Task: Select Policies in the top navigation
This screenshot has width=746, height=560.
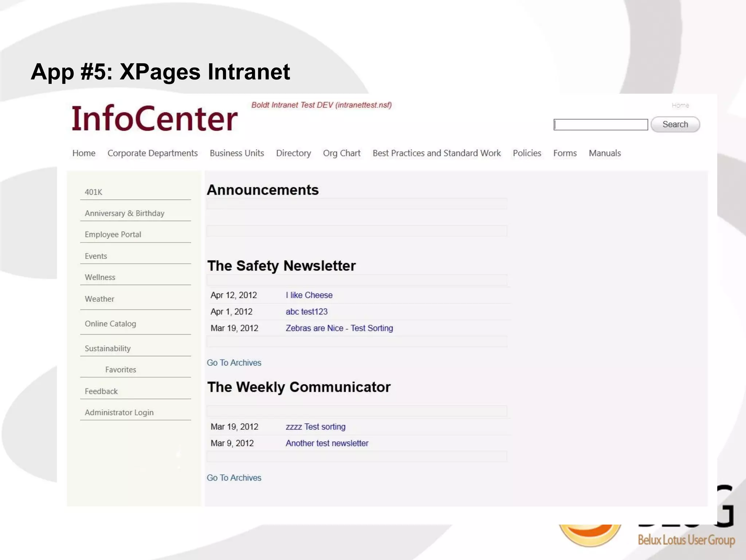Action: coord(527,153)
